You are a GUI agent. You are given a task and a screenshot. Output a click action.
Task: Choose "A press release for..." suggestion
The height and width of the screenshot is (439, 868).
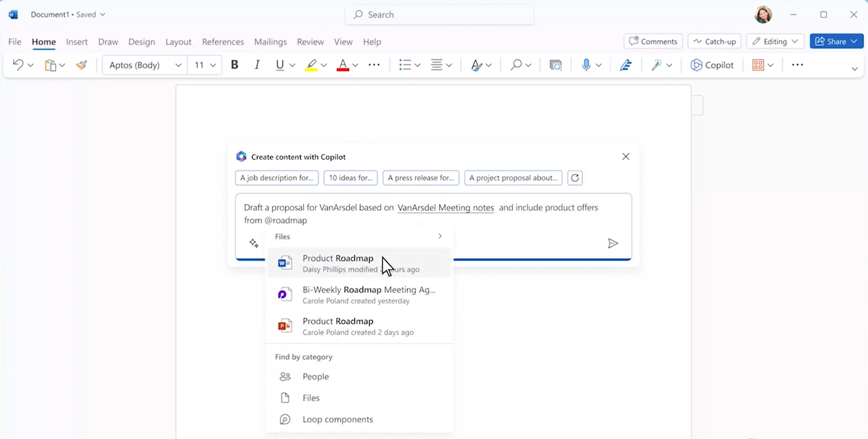coord(421,178)
